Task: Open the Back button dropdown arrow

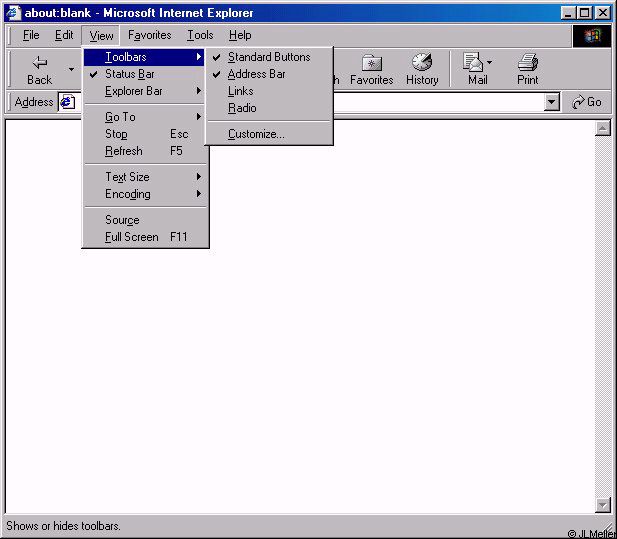Action: coord(71,69)
